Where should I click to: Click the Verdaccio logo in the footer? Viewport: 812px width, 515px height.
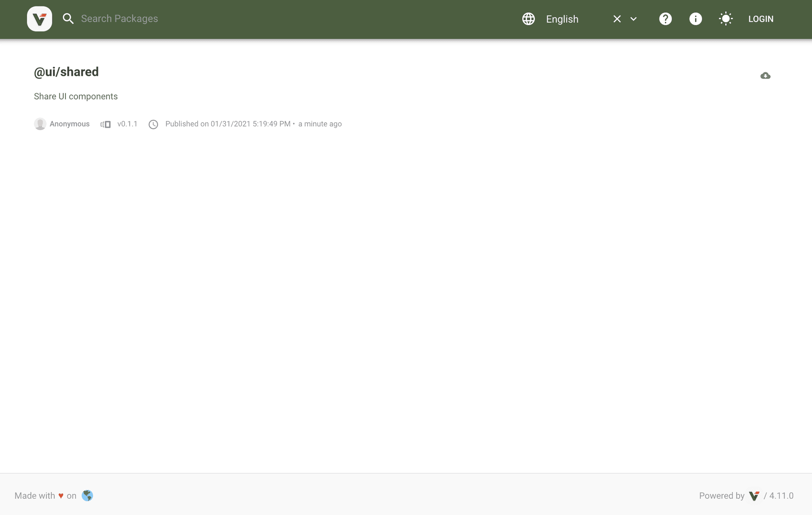click(755, 496)
